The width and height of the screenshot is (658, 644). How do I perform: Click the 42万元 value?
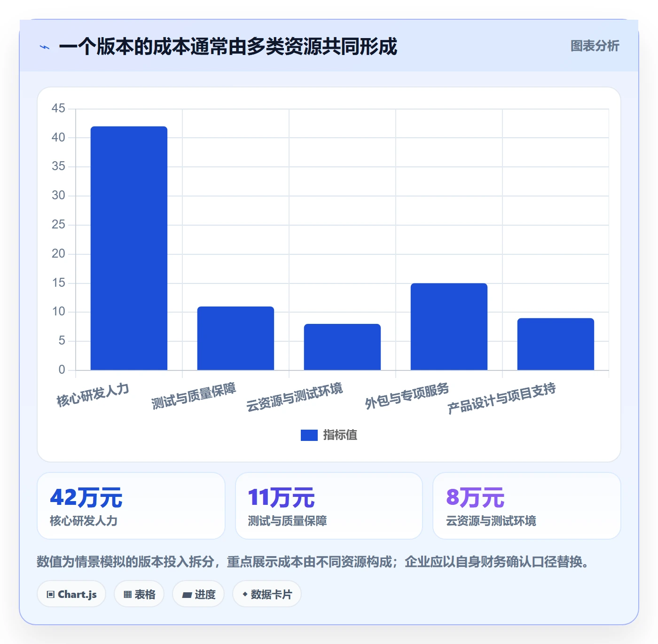point(86,497)
